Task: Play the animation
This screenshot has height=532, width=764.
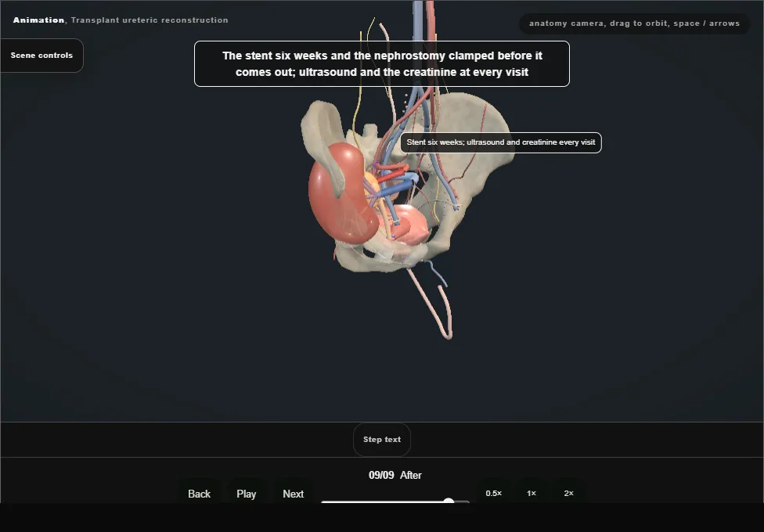Action: (x=247, y=494)
